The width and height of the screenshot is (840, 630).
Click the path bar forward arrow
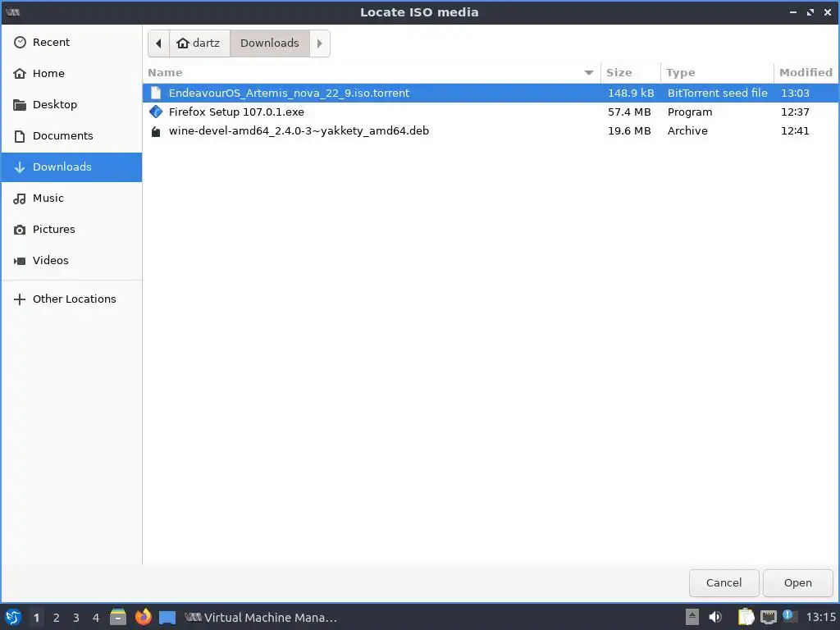coord(320,43)
